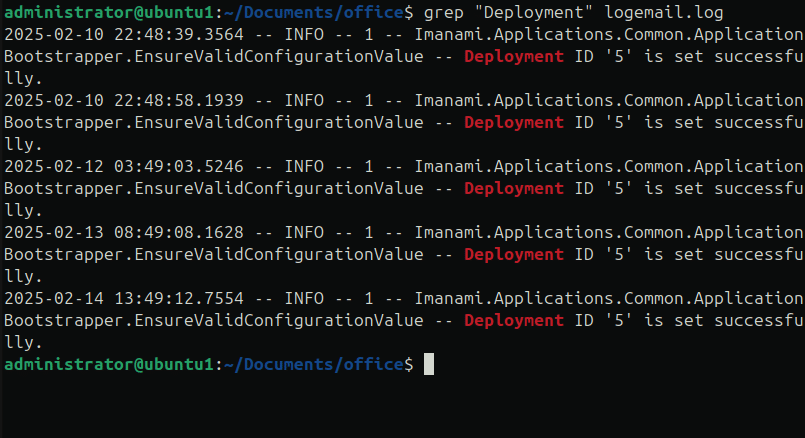Screen dimensions: 805x438
Task: Click ~/Documents/office path in the top prompt
Action: click(314, 12)
